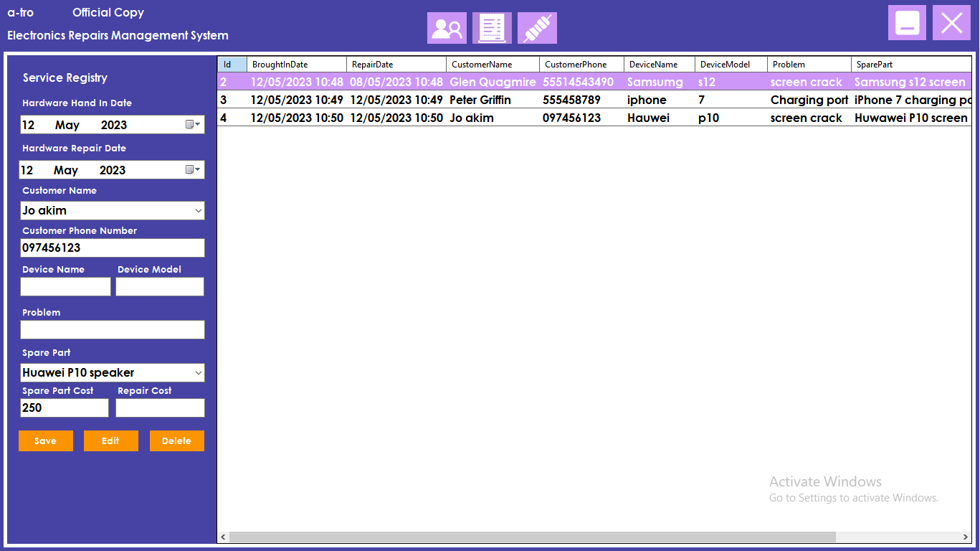
Task: Sort by the CustomerName column header
Action: (493, 65)
